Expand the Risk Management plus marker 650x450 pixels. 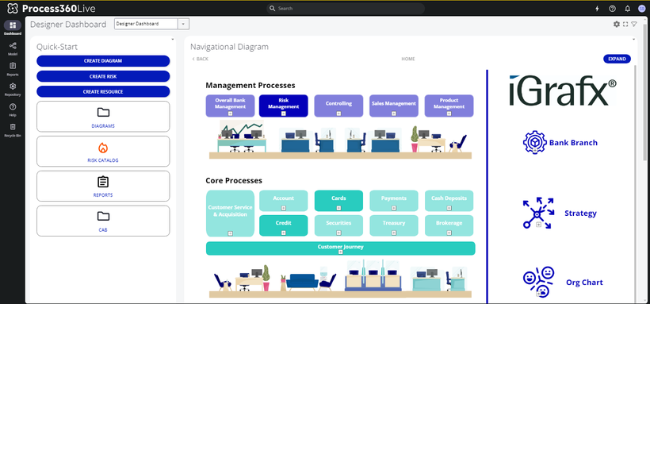pyautogui.click(x=284, y=114)
